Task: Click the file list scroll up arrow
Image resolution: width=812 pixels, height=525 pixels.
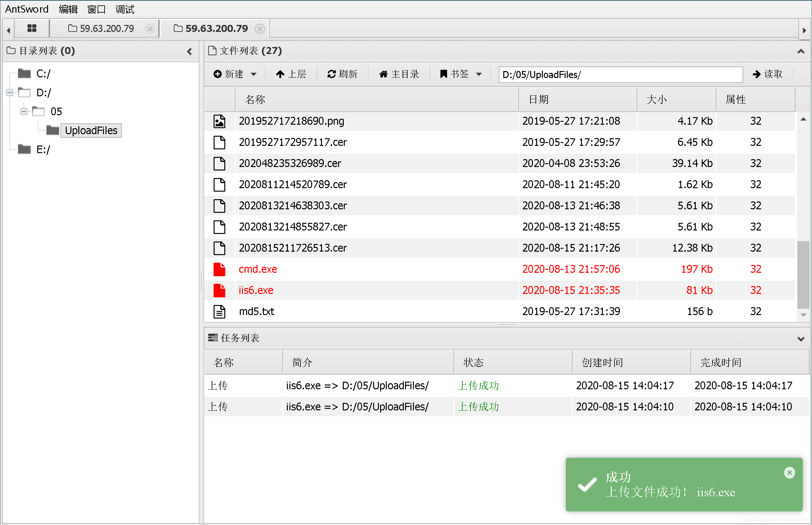Action: pyautogui.click(x=803, y=119)
